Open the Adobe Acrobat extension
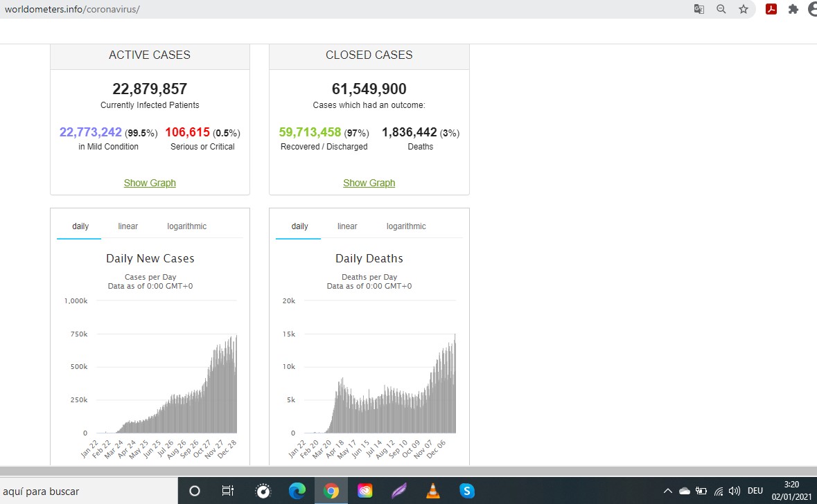 coord(771,9)
